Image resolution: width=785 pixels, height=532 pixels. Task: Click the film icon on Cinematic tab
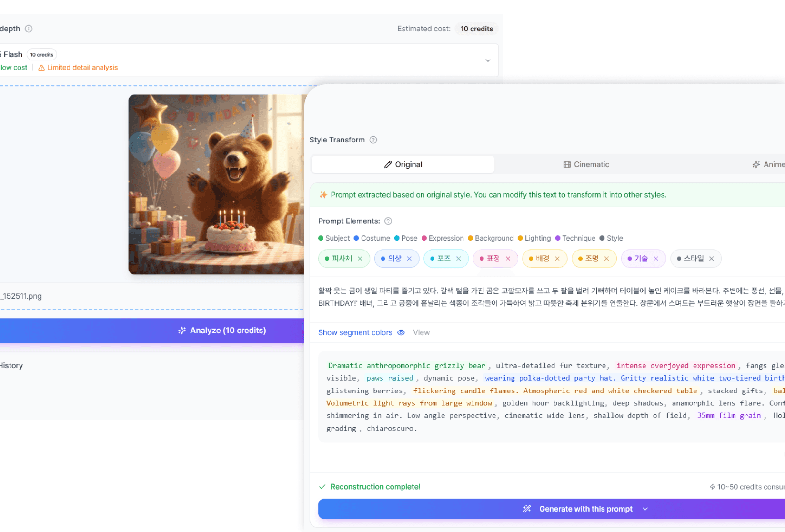point(567,164)
